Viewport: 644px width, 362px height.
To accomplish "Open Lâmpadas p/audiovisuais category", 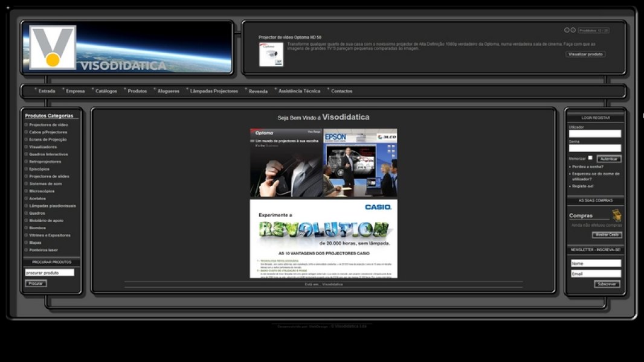I will click(53, 206).
